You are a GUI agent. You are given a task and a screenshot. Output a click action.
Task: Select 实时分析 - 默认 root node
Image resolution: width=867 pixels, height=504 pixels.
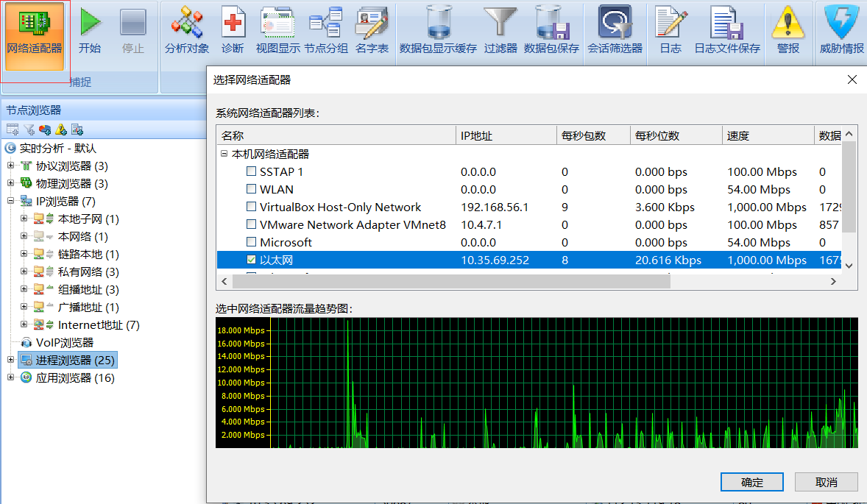[58, 148]
